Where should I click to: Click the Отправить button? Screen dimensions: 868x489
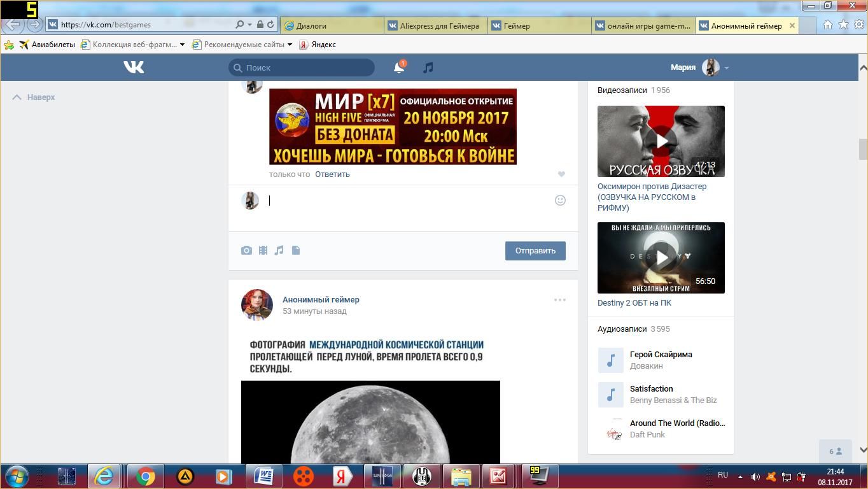[x=535, y=250]
